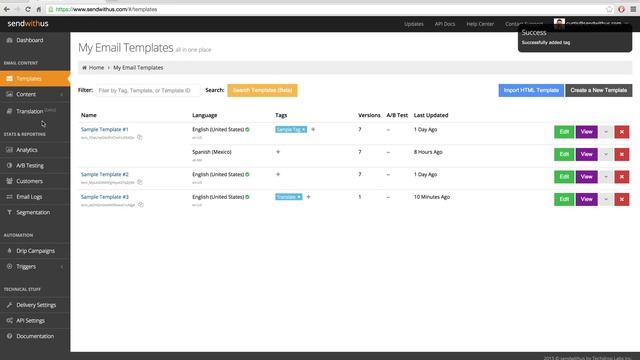
Task: Focus the Filter by Tag input field
Action: 148,90
